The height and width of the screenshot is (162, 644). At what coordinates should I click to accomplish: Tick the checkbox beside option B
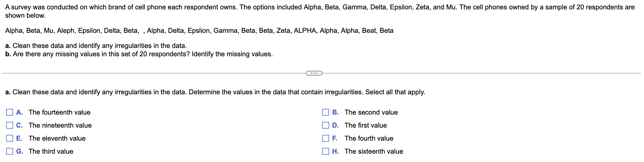325,112
